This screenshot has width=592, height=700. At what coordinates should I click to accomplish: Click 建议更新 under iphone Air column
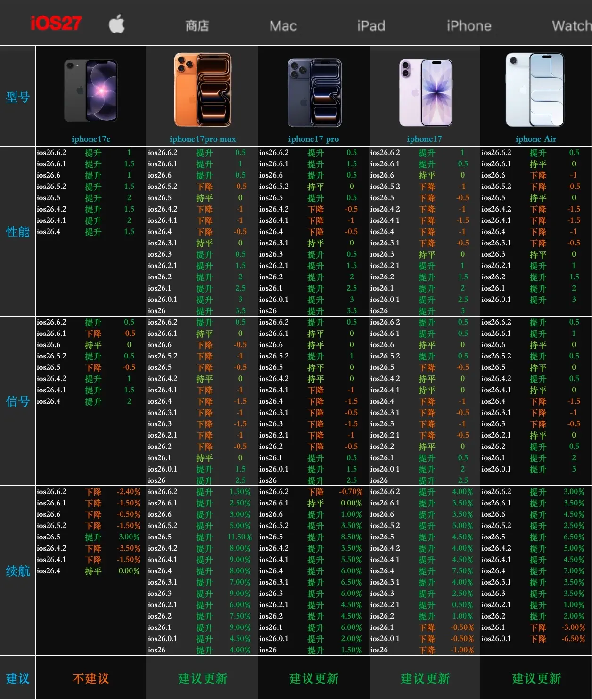click(x=536, y=678)
